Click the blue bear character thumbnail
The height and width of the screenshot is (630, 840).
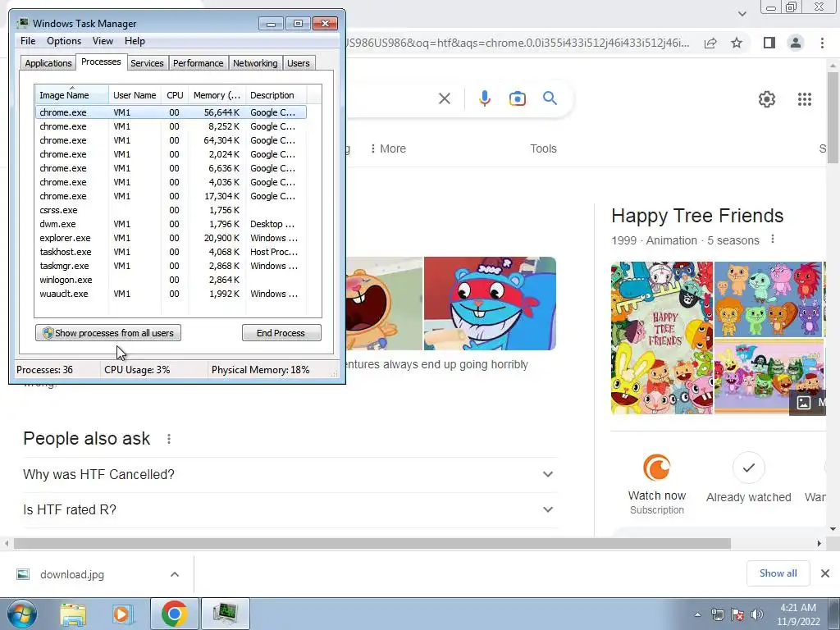tap(490, 304)
